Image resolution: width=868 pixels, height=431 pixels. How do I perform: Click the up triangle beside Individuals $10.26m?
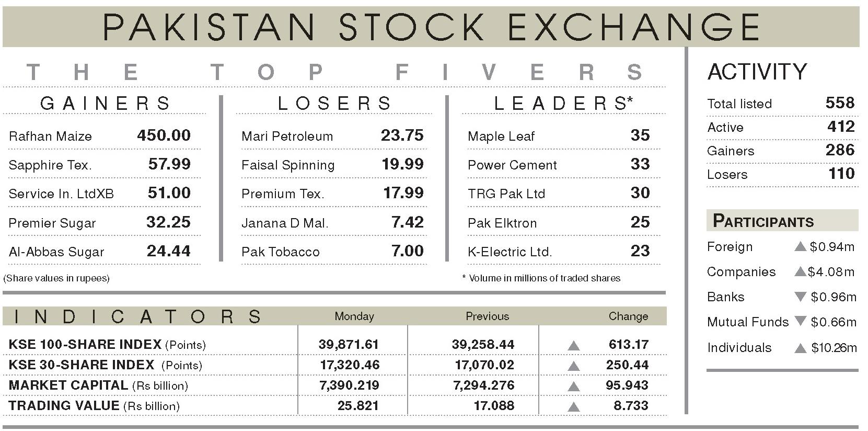coord(800,348)
